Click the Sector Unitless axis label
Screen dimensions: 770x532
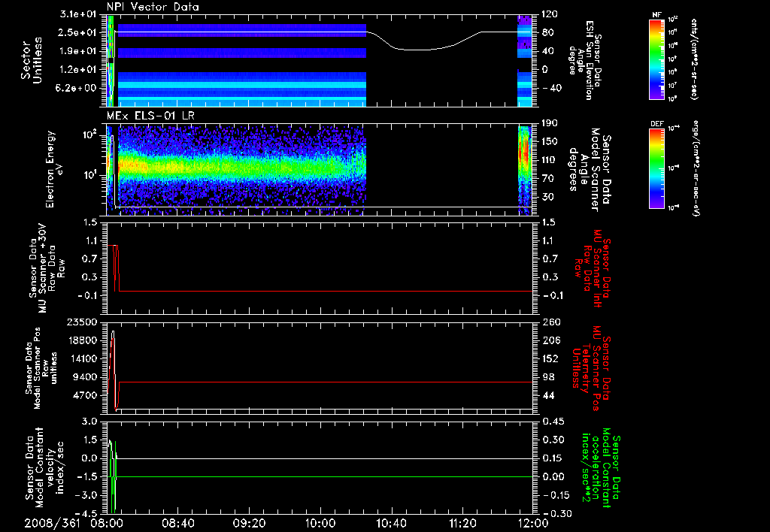point(30,60)
